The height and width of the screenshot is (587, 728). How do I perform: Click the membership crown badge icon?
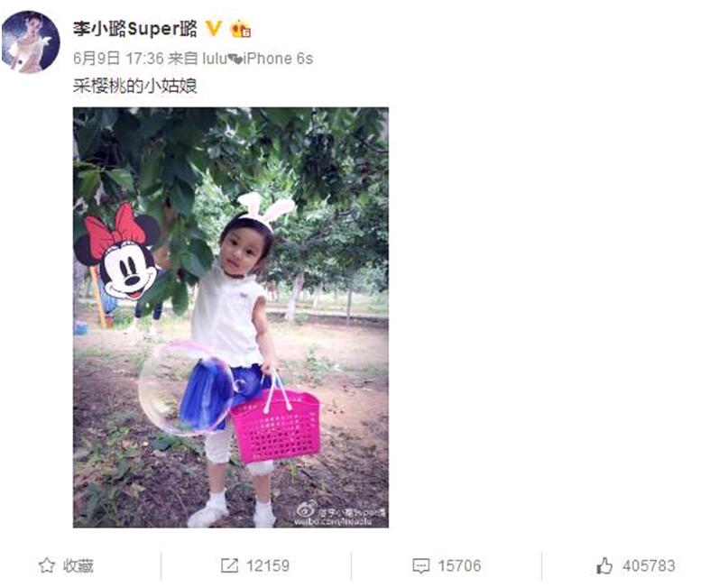pos(241,29)
